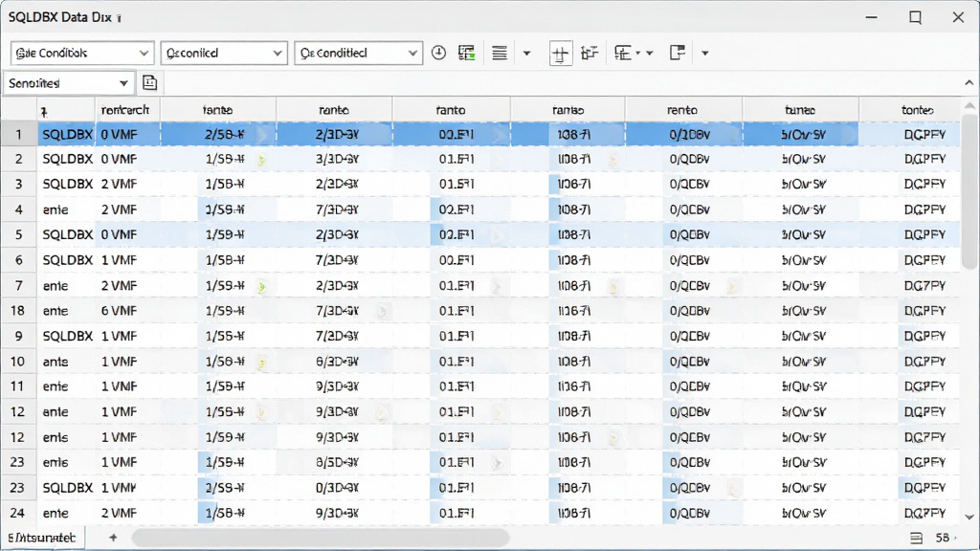
Task: Click the panel window icon in the toolbar
Action: click(678, 54)
